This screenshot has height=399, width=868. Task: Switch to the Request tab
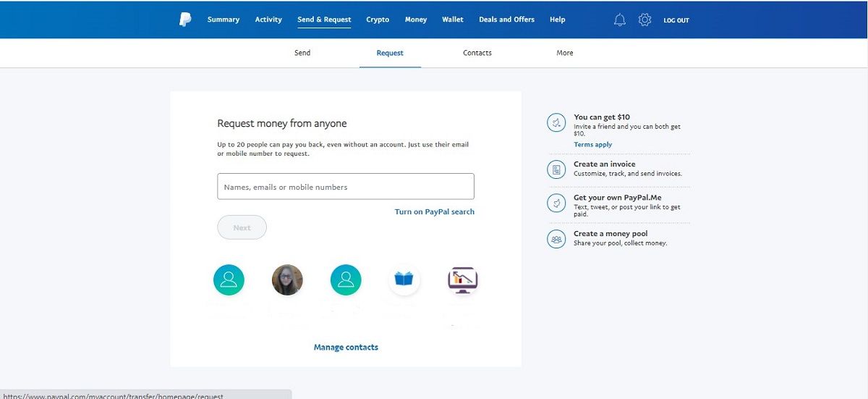point(390,53)
